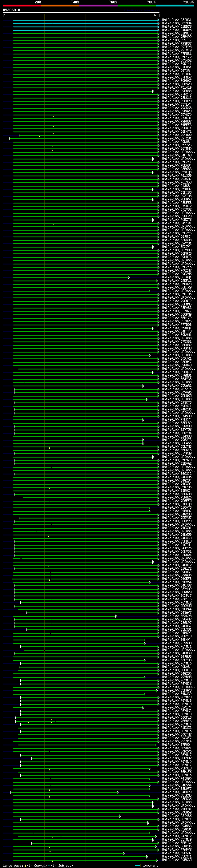The image size is (197, 868).
Task: Click the UniRef100_B9T281 label
Action: point(176,139)
